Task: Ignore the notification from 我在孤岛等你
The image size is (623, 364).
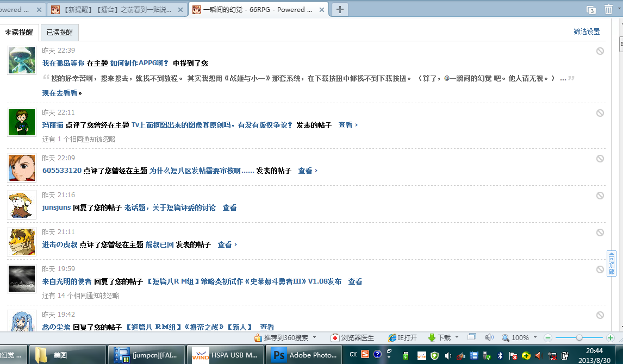Action: click(x=600, y=51)
